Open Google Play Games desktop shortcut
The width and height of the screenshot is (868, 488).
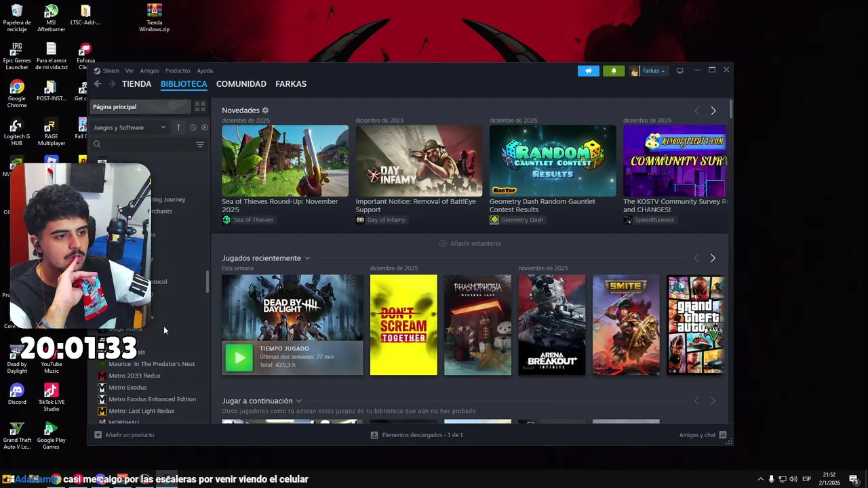[x=51, y=435]
